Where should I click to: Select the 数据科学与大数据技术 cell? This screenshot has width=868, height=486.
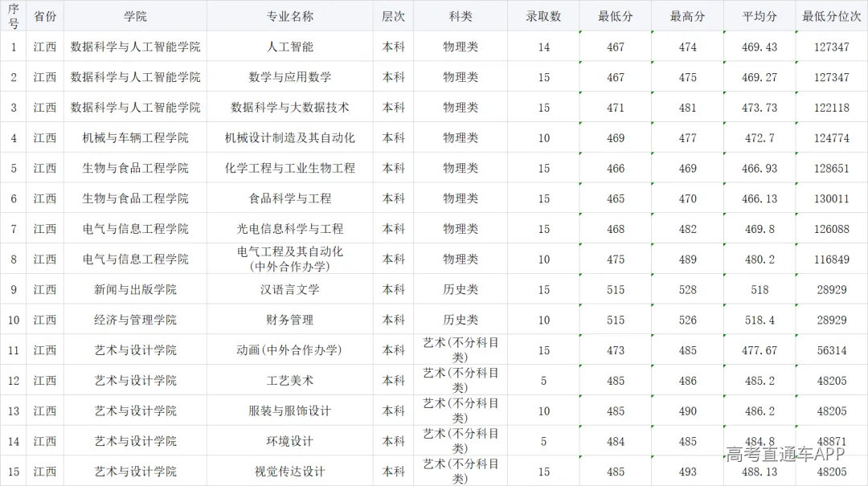pyautogui.click(x=290, y=108)
